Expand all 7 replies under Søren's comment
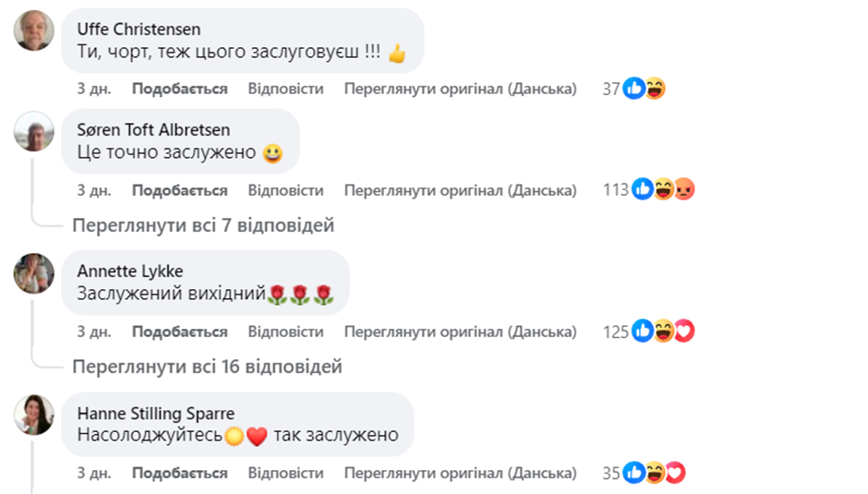 (203, 225)
